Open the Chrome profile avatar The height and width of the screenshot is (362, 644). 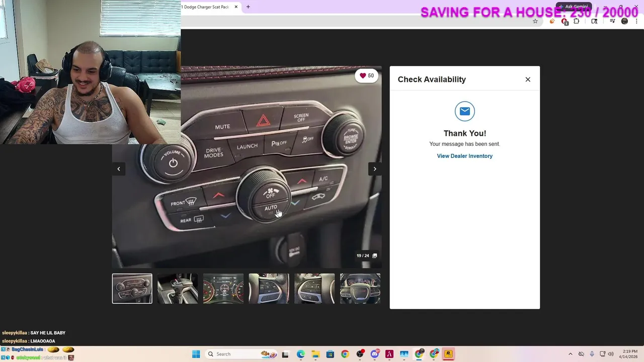pos(624,21)
